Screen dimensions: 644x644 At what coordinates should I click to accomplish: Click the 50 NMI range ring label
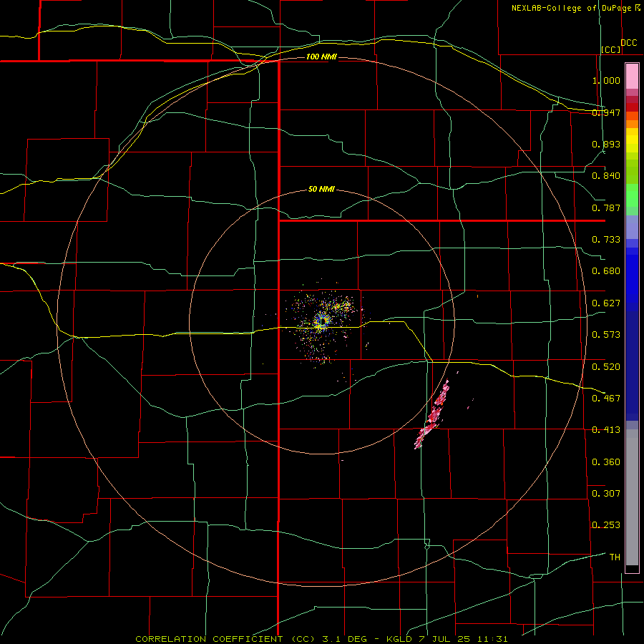[321, 190]
